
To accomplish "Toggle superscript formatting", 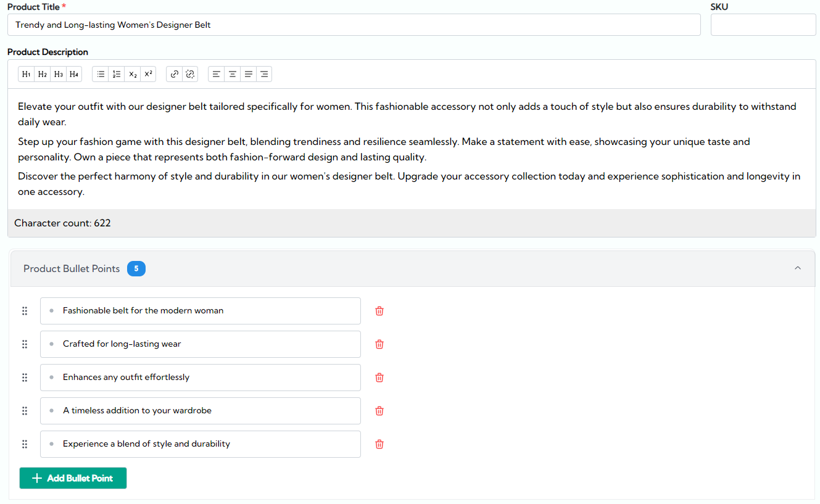I will tap(147, 73).
